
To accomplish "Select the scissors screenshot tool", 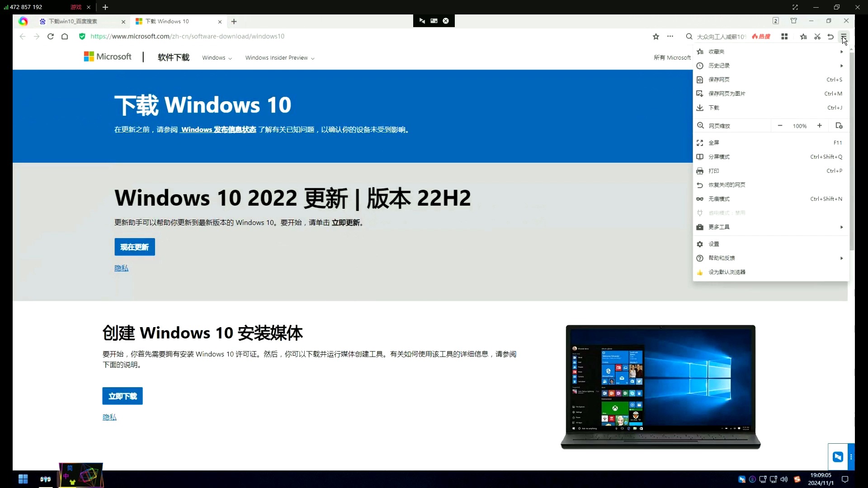I will 817,37.
